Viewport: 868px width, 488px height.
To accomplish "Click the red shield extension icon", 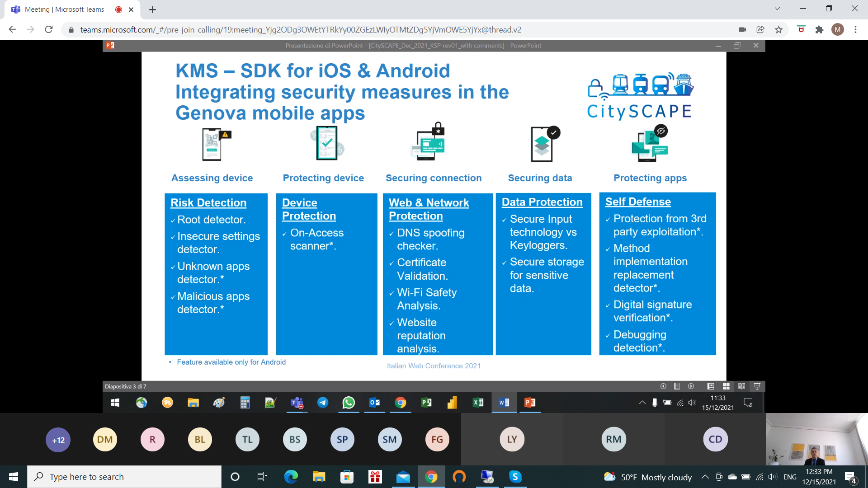I will [801, 30].
